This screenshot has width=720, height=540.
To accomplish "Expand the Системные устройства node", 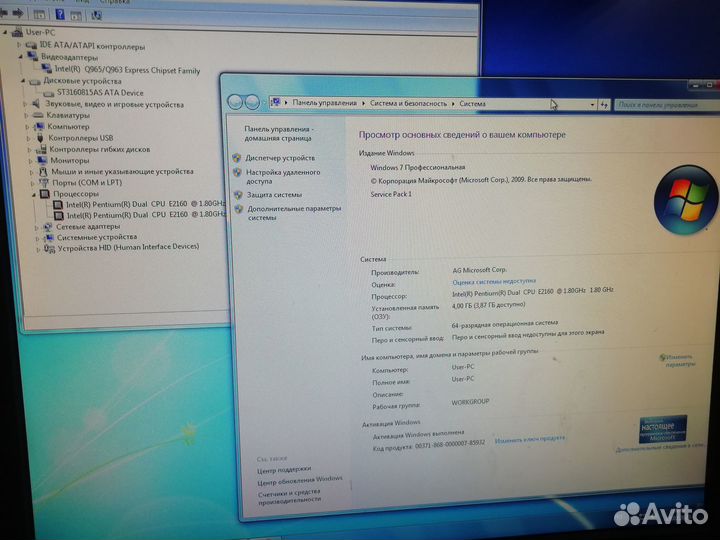I will [37, 238].
